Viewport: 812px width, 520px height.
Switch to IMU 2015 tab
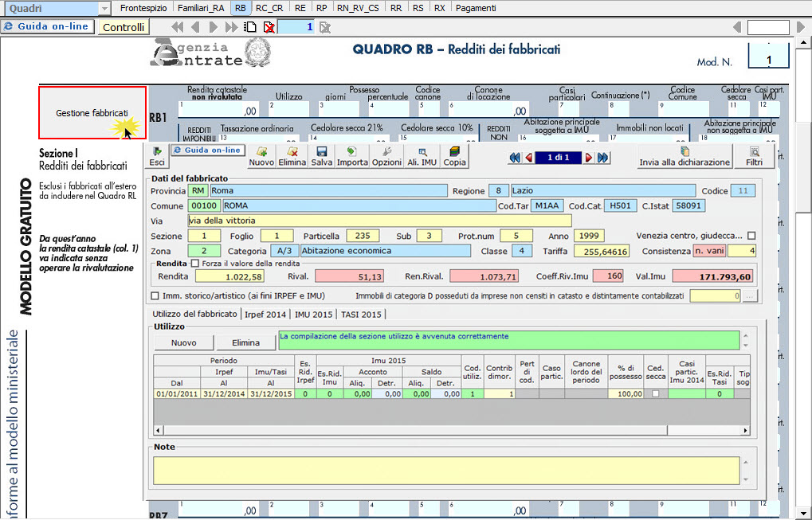[313, 314]
